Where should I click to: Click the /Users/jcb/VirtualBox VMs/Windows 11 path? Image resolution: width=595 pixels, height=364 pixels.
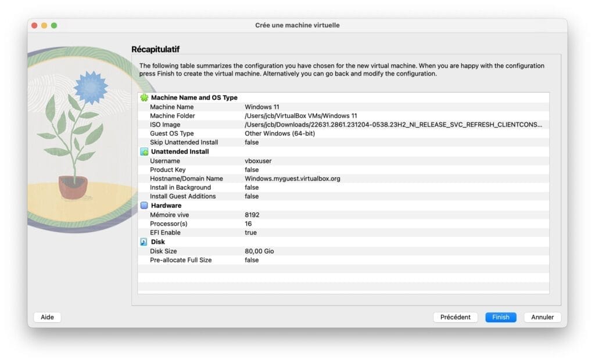tap(301, 116)
